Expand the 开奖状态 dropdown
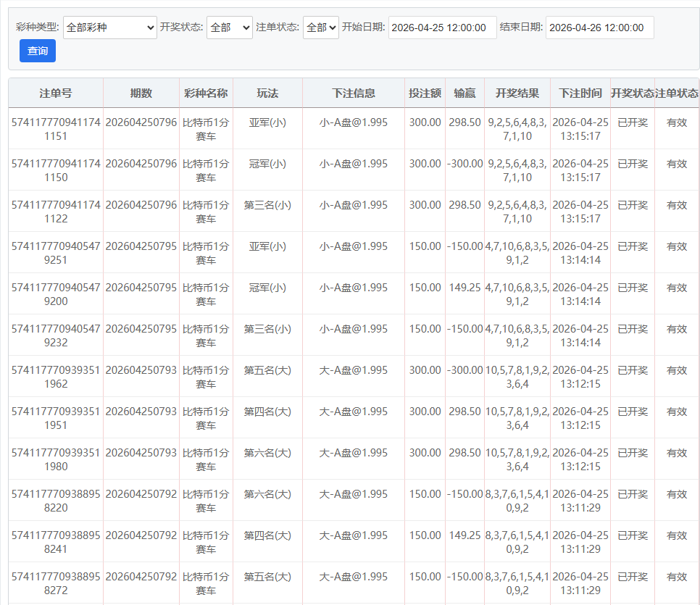 pos(230,28)
